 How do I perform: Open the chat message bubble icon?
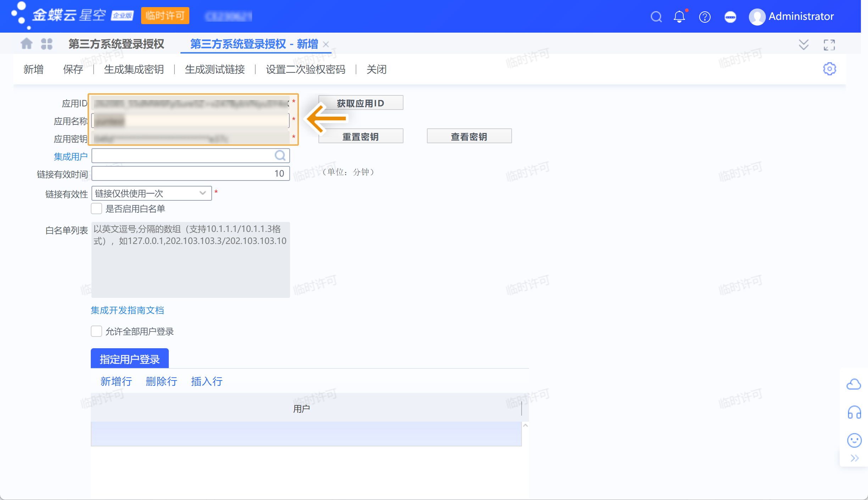coord(730,17)
